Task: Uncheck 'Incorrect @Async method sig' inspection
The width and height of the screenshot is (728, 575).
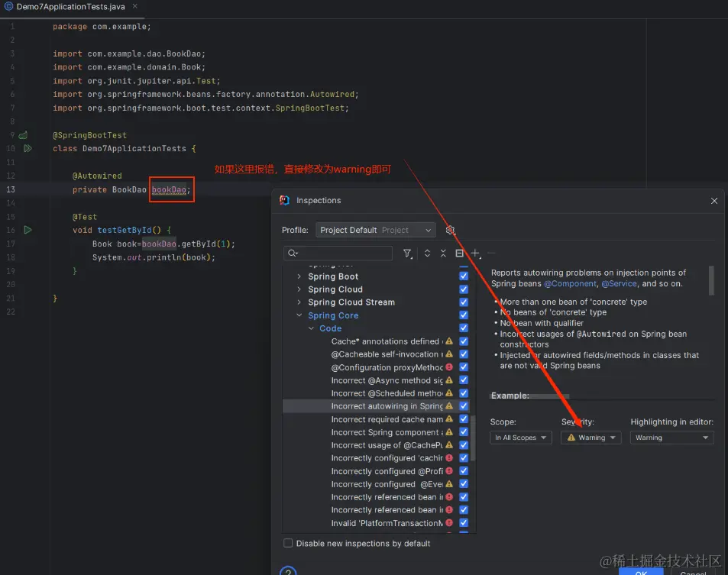Action: (464, 380)
